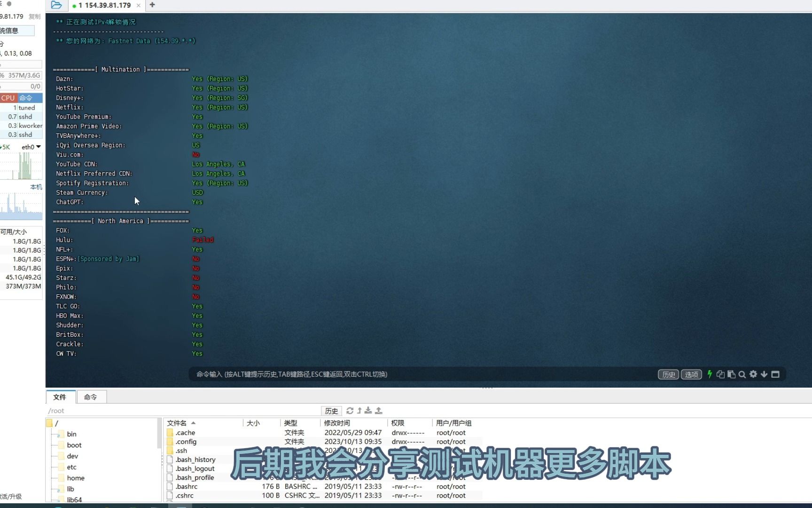Click the down-arrow scroll-to-bottom icon
Viewport: 812px width, 508px height.
pyautogui.click(x=764, y=374)
